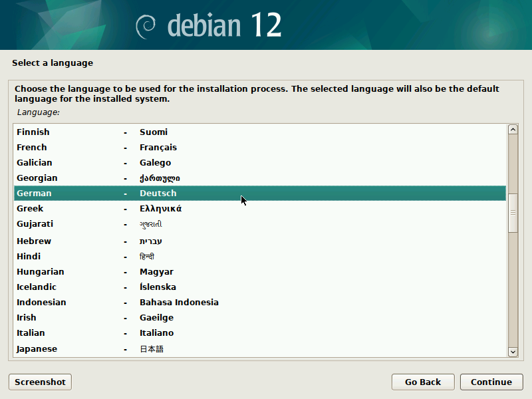Select French - Français language
The height and width of the screenshot is (399, 532).
pos(260,147)
